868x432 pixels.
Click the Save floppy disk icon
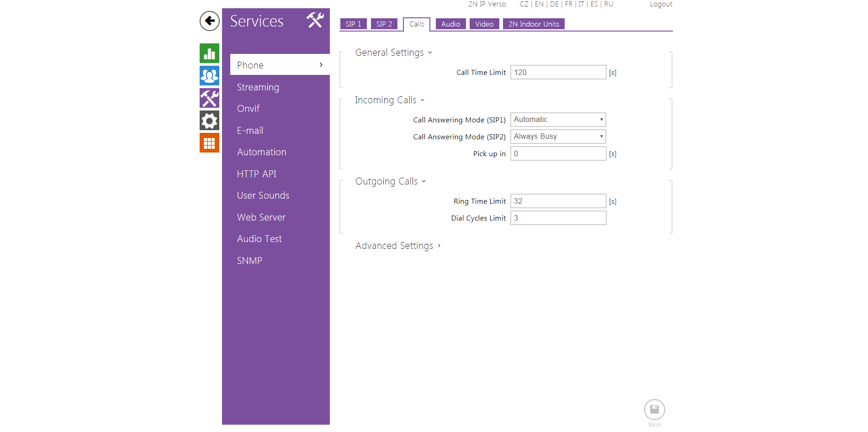point(654,409)
